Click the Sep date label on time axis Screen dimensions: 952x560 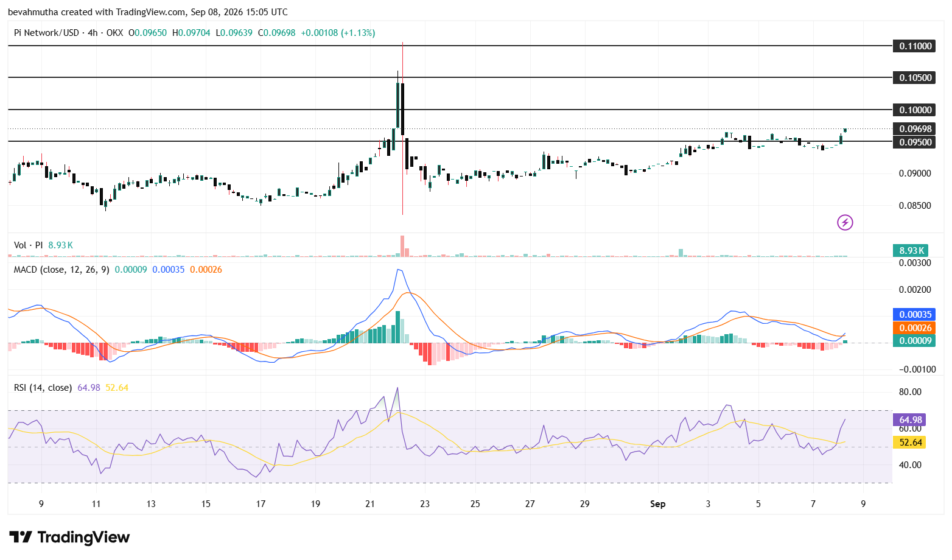point(657,503)
